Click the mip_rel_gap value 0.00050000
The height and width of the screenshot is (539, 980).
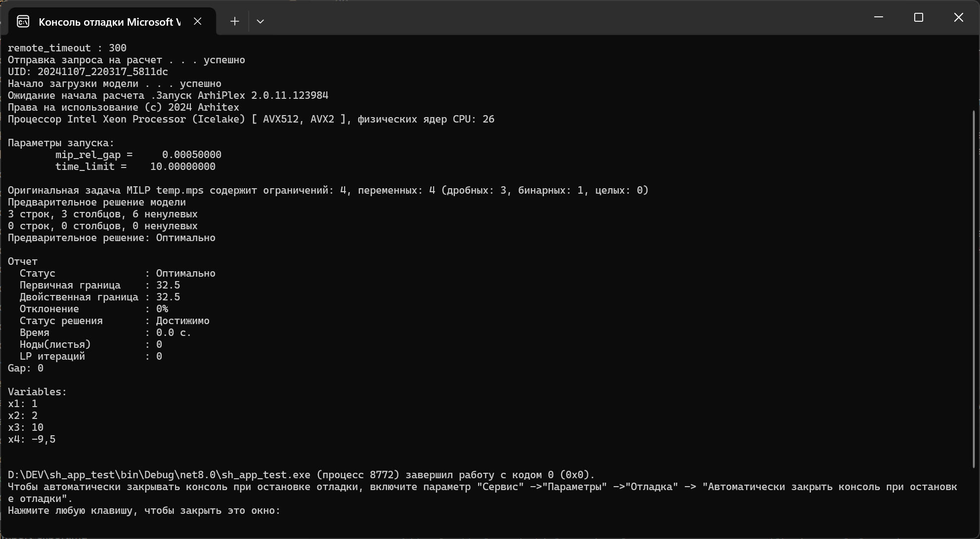coord(192,155)
